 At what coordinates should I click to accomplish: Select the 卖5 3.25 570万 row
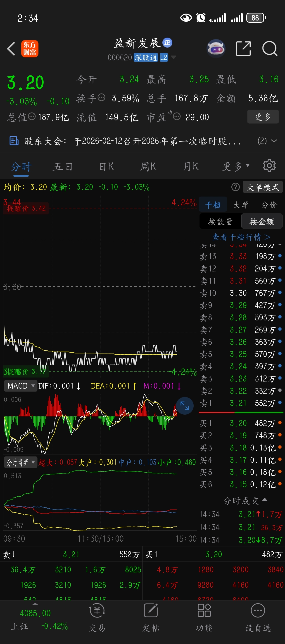241,354
